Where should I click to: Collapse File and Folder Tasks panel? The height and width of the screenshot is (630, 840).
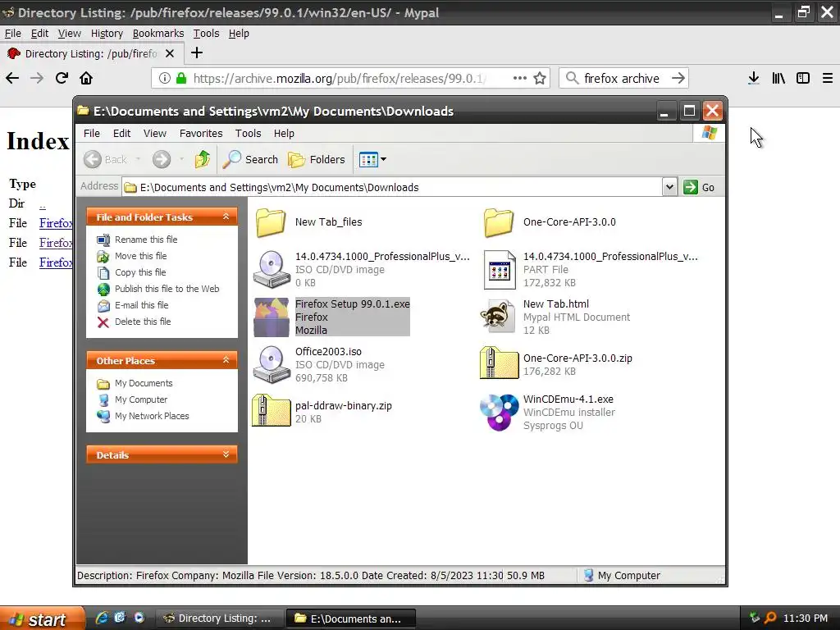click(226, 217)
